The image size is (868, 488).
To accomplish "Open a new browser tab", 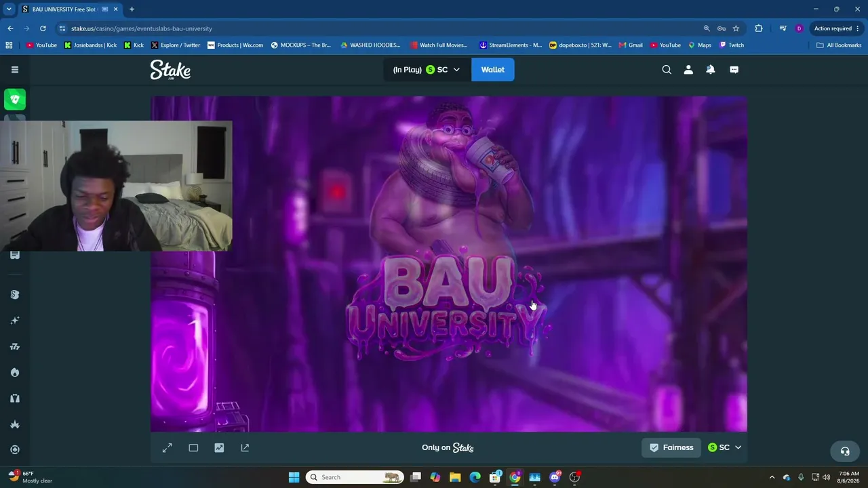I will point(132,9).
